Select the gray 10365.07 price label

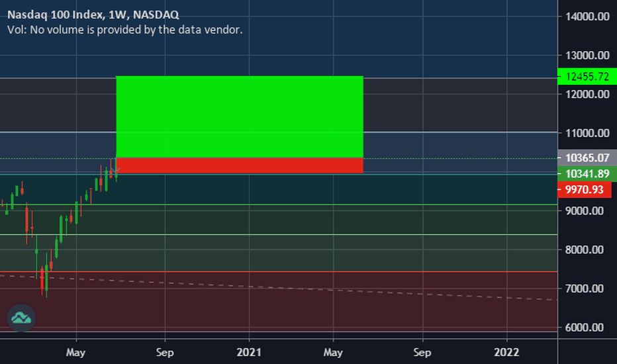pos(587,158)
